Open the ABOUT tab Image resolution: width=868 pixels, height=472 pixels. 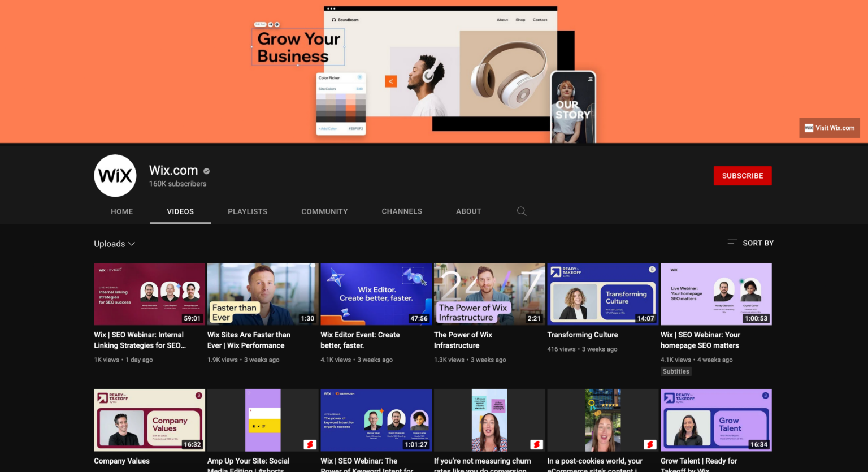point(468,211)
